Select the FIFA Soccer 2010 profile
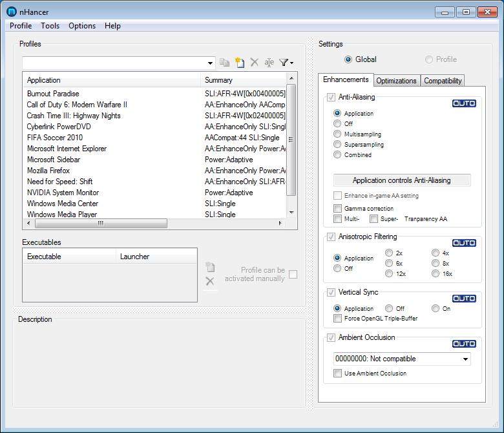 (55, 138)
